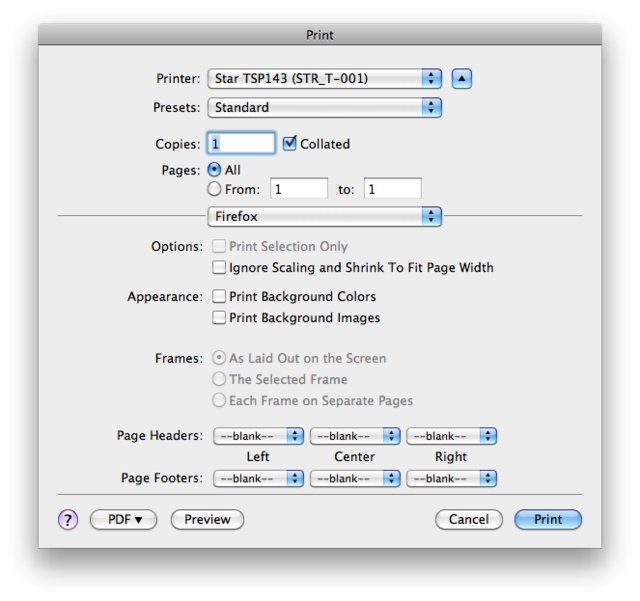This screenshot has height=601, width=640.
Task: Open the right Page Footers dropdown
Action: click(x=452, y=478)
